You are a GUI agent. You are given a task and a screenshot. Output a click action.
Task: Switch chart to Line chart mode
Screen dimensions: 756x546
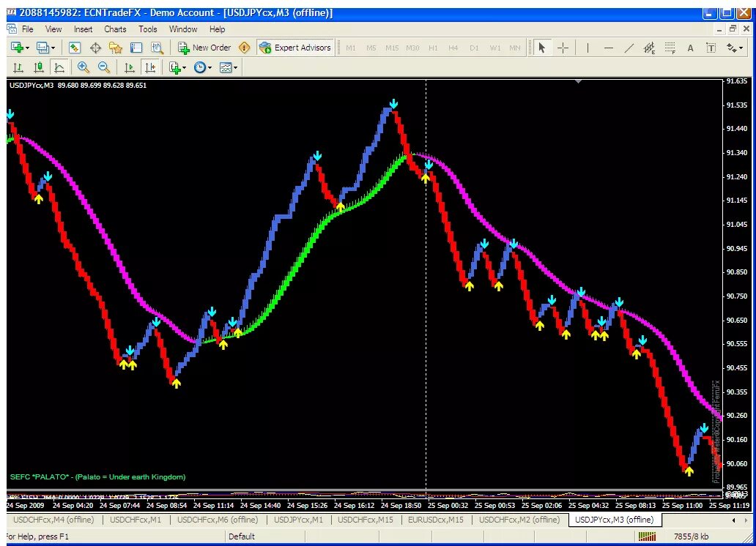tap(58, 67)
